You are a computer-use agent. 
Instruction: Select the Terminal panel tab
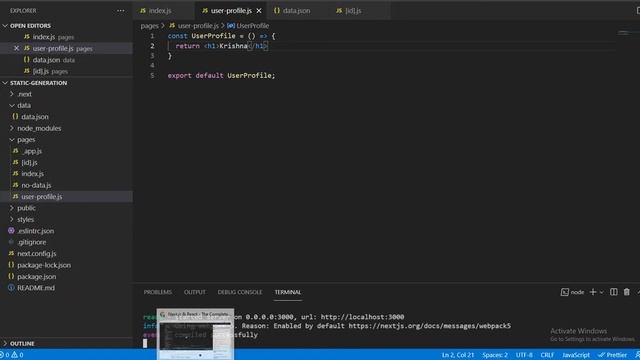288,292
